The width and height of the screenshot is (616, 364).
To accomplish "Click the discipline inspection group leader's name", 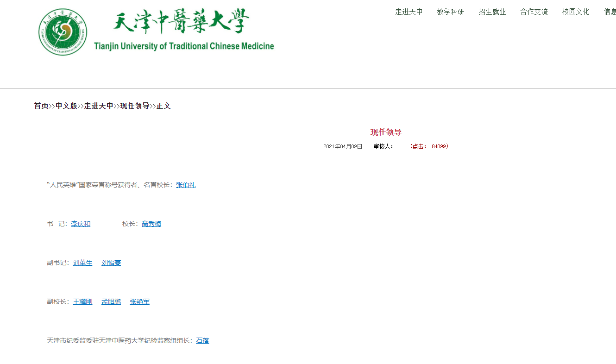I will [x=202, y=341].
